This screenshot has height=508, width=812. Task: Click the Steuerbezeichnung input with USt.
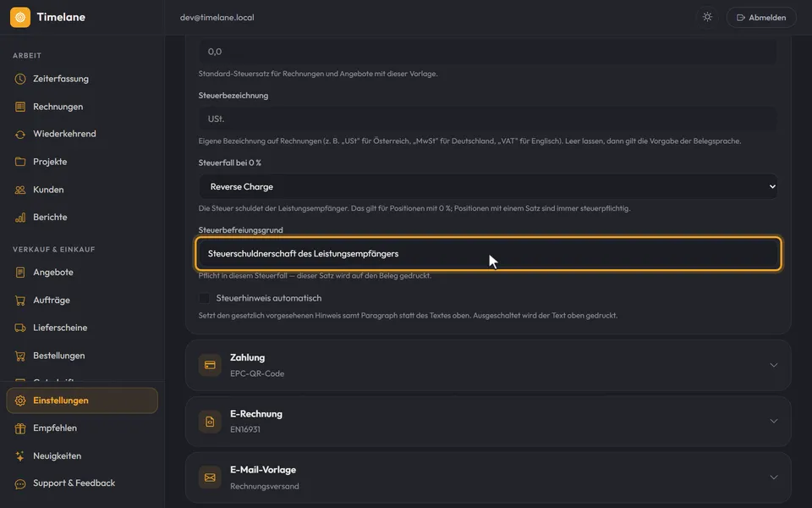pyautogui.click(x=488, y=119)
